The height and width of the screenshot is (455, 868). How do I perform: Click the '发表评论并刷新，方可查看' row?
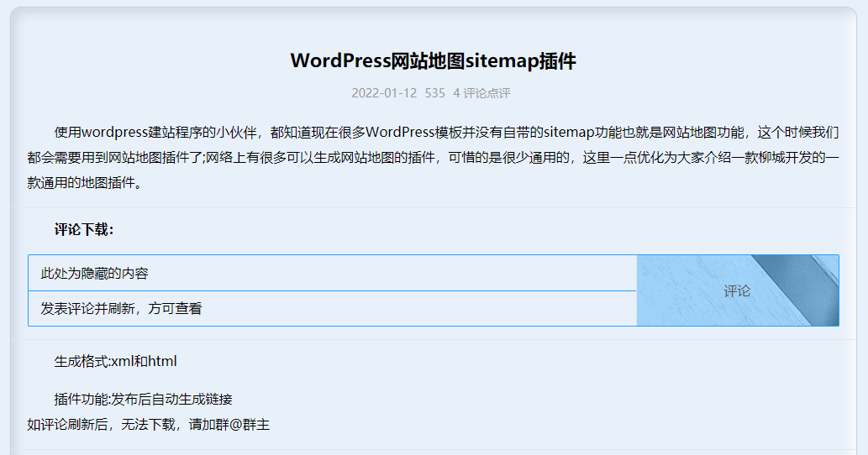pos(332,308)
